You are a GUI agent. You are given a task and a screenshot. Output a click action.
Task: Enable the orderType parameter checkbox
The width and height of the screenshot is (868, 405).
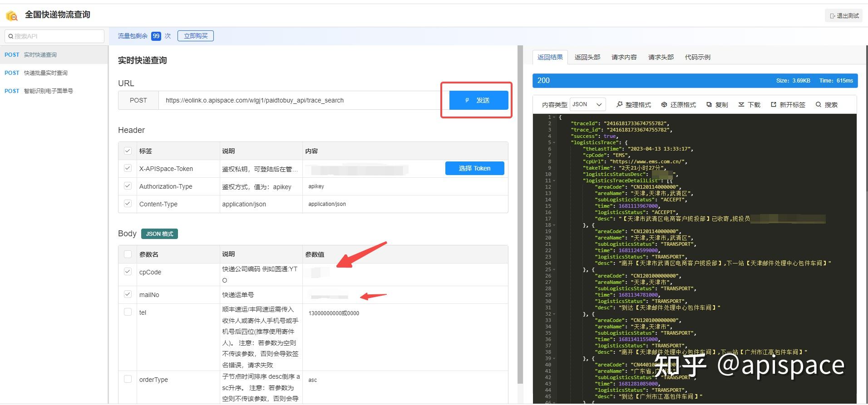[x=128, y=379]
